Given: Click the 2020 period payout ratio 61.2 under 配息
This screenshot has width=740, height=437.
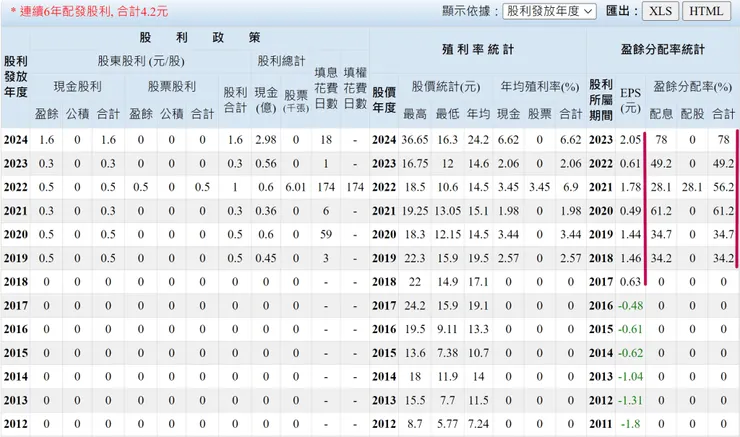Looking at the screenshot, I should point(661,210).
